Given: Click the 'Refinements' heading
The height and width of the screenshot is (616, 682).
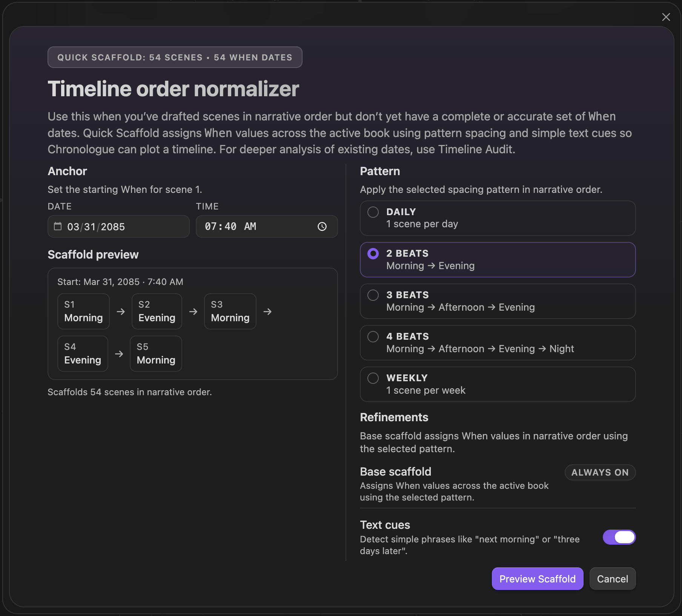Looking at the screenshot, I should [x=394, y=417].
